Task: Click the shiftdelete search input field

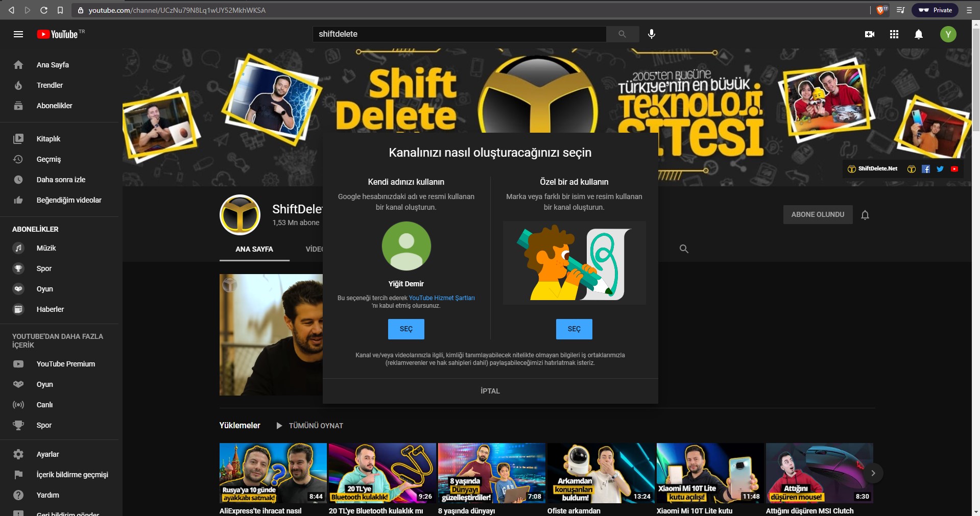Action: (x=459, y=34)
